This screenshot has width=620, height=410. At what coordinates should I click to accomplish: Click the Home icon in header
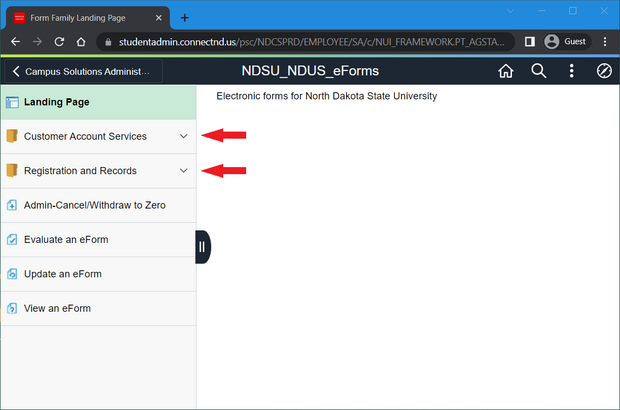(505, 71)
